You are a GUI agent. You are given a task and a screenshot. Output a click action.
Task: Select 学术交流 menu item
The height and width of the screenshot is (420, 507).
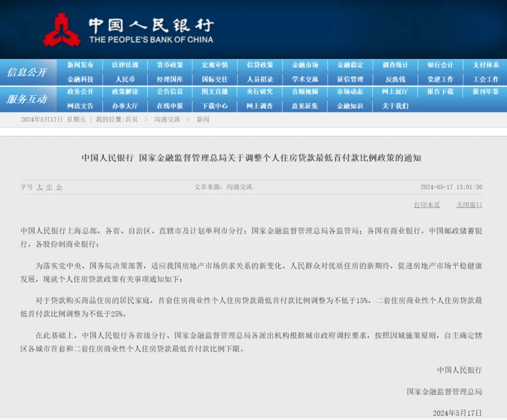click(x=305, y=79)
